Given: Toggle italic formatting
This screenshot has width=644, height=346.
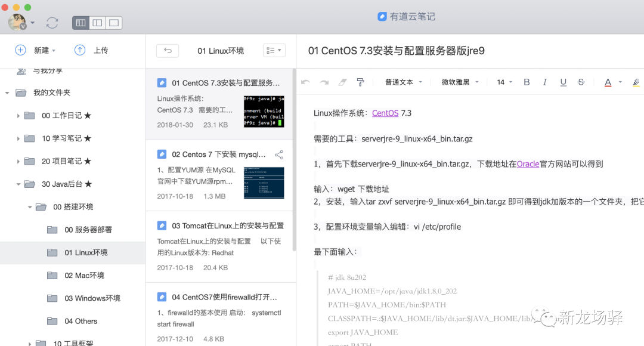Looking at the screenshot, I should click(544, 82).
